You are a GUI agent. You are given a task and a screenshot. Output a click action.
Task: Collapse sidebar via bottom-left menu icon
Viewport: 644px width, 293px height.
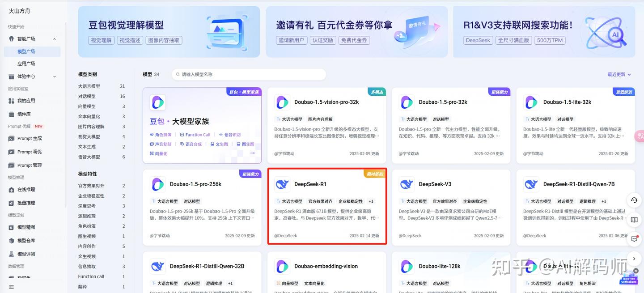click(x=11, y=287)
